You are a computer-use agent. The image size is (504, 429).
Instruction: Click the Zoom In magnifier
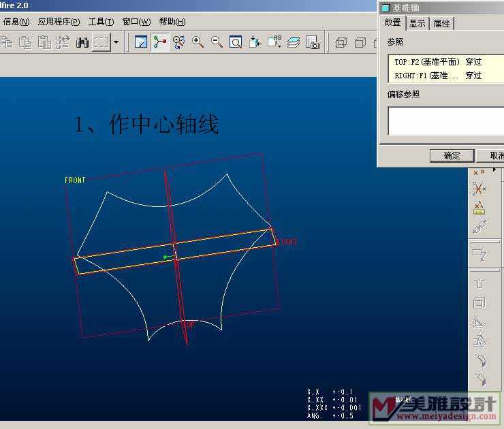tap(198, 42)
